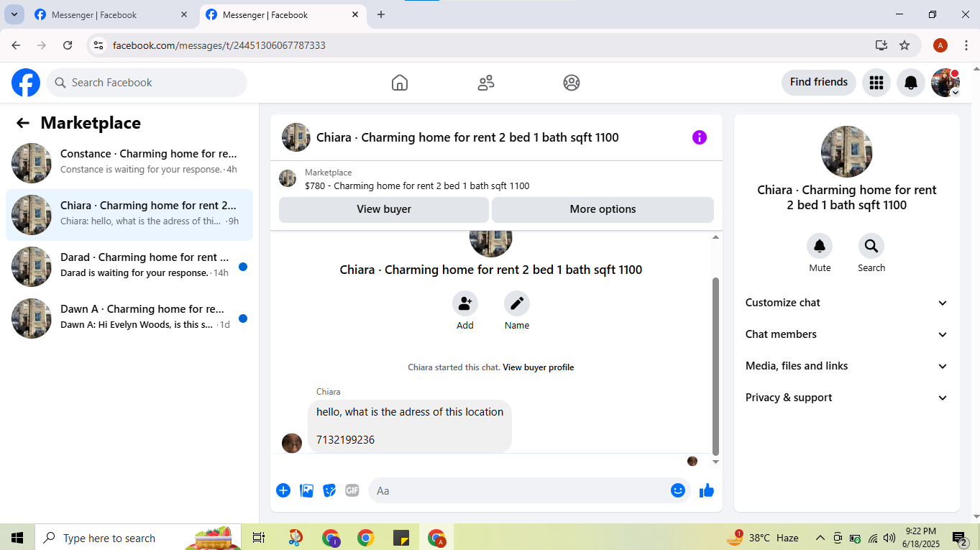Viewport: 980px width, 550px height.
Task: Mute the Chiara conversation
Action: pos(820,247)
